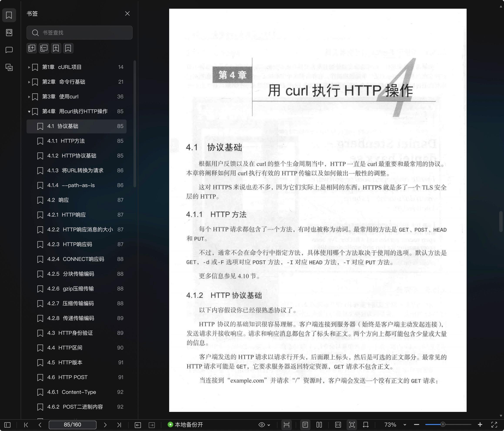
Task: Fit page to actual size icon
Action: pos(338,425)
